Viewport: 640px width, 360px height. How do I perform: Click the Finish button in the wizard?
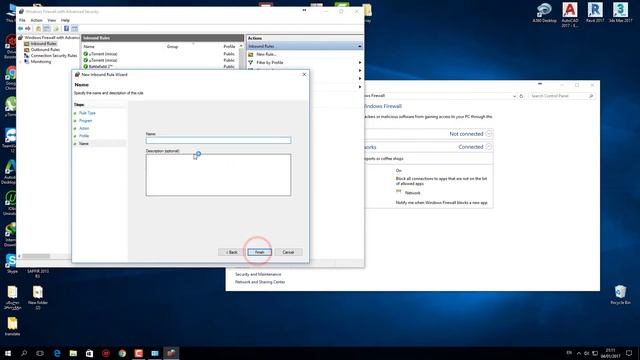coord(260,252)
